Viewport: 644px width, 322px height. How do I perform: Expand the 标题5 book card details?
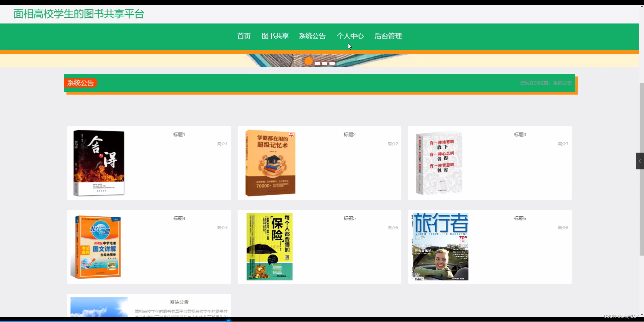tap(350, 218)
